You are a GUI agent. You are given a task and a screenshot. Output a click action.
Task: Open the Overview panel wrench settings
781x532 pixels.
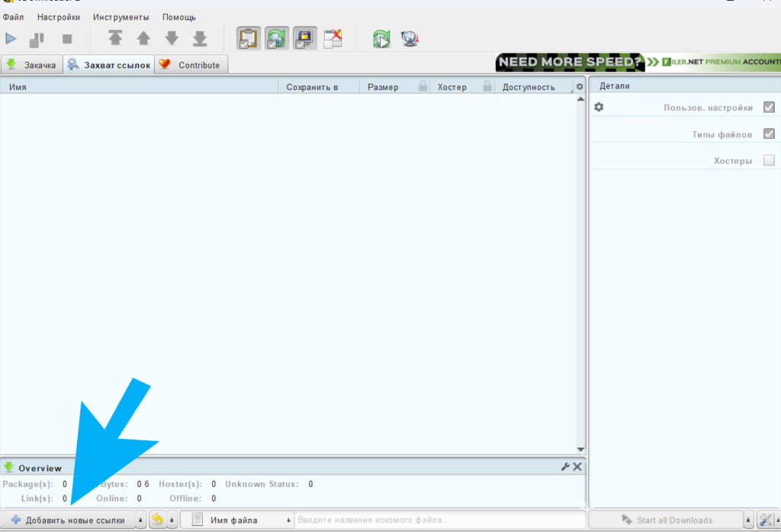click(x=565, y=466)
